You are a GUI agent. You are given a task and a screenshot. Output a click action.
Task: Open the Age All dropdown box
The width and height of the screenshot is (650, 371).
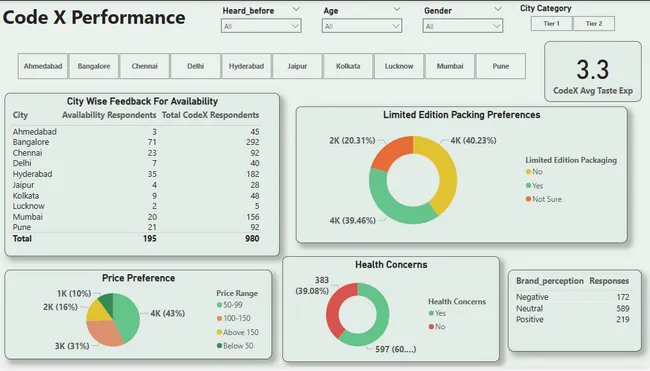362,26
